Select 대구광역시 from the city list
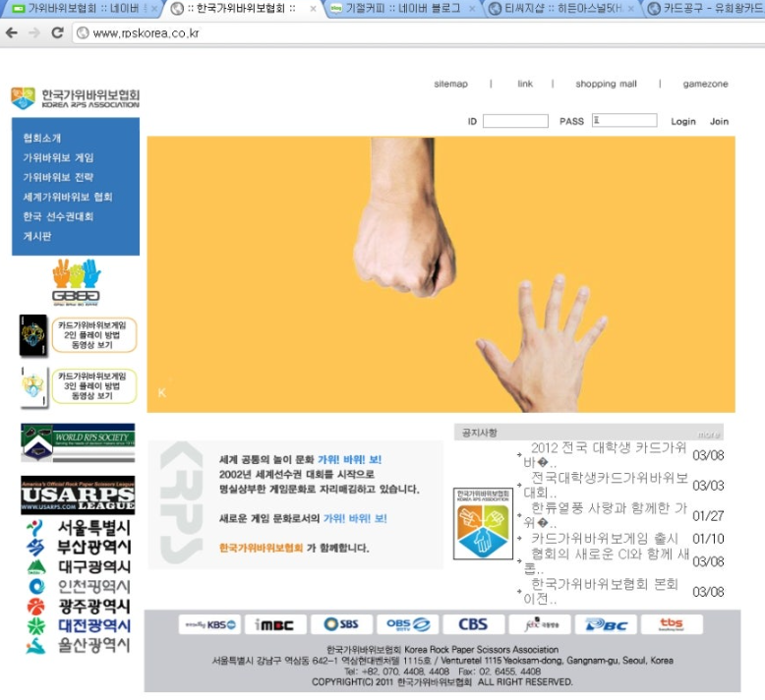This screenshot has height=700, width=765. [x=78, y=567]
